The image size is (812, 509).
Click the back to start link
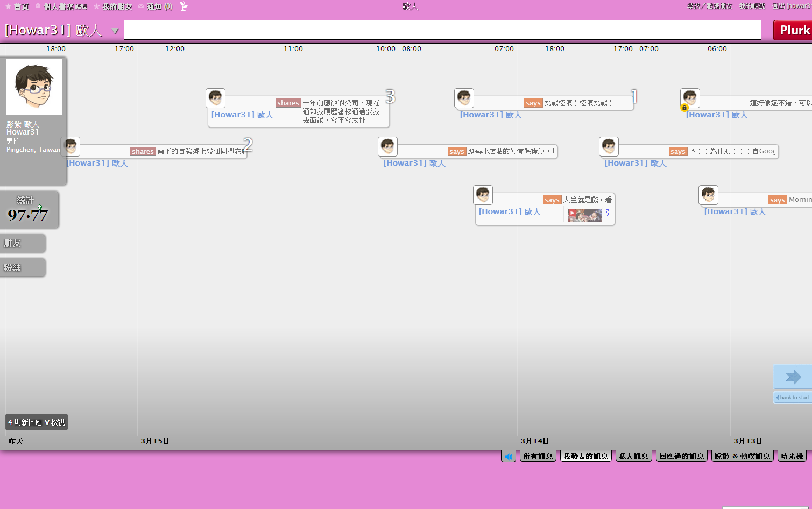[x=793, y=398]
